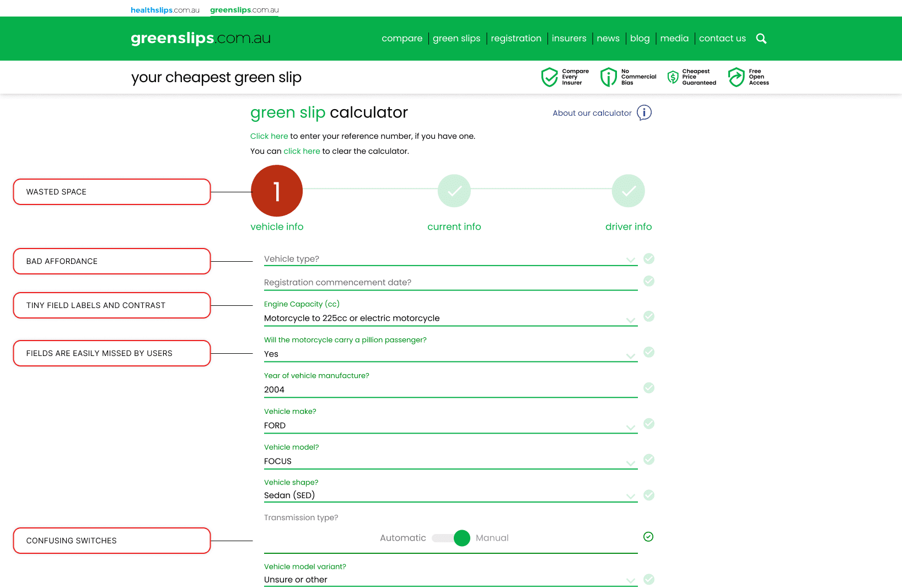The width and height of the screenshot is (902, 588).
Task: Click the driver info step label
Action: coord(629,226)
